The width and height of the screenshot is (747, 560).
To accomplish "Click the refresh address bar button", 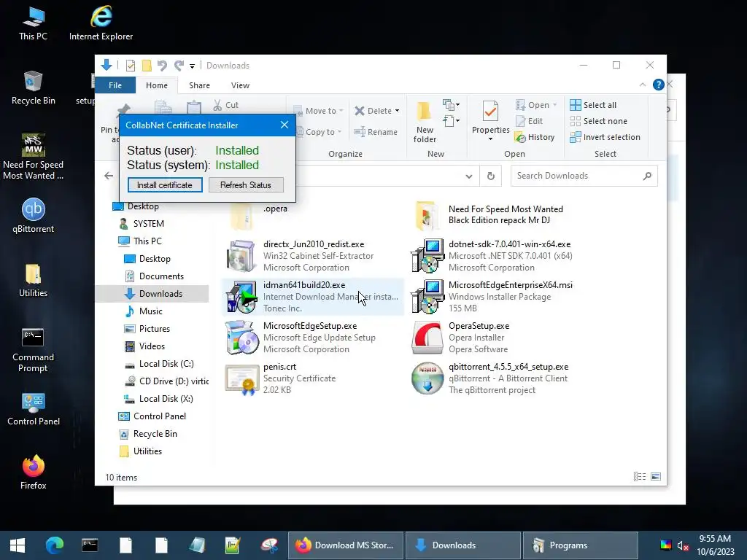I will coord(491,176).
